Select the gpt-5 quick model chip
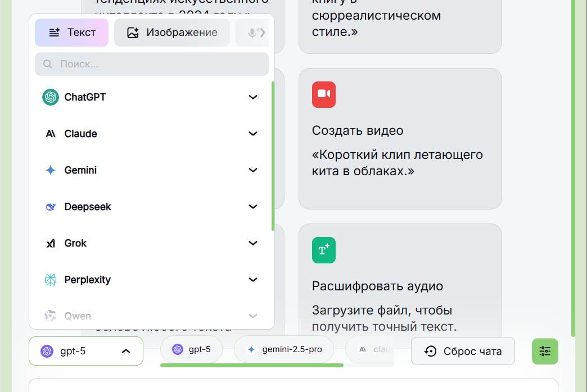Viewport: 587px width, 392px height. pyautogui.click(x=191, y=349)
